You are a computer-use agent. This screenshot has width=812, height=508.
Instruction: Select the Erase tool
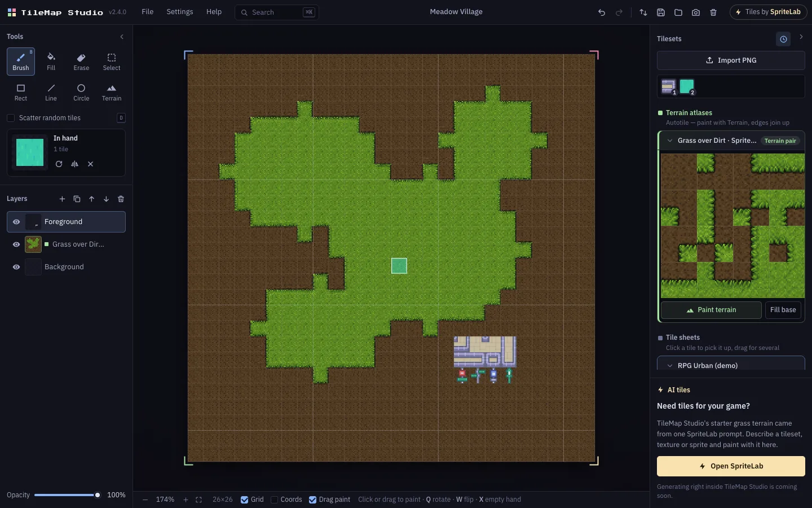(x=81, y=62)
